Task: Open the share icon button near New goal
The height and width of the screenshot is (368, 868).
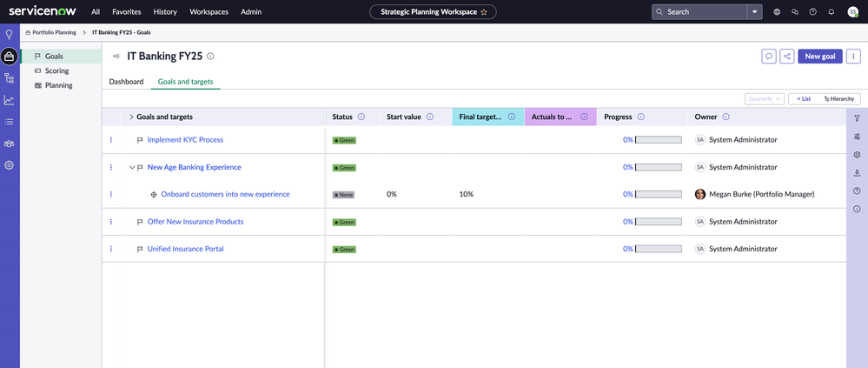Action: tap(786, 57)
